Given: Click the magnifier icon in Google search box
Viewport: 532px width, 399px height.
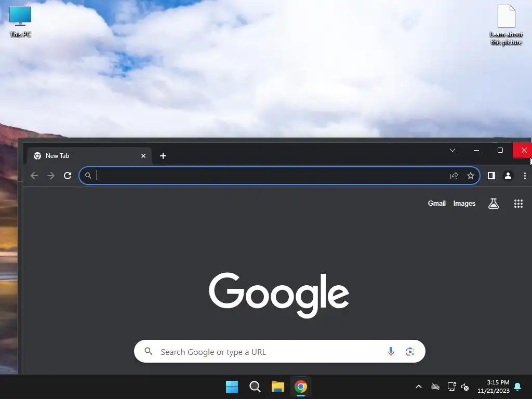Looking at the screenshot, I should [x=148, y=351].
